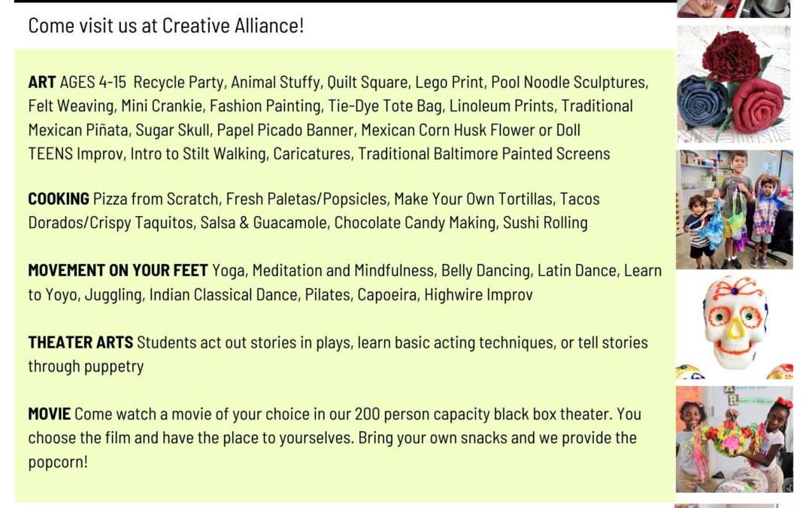Click the bold COOKING heading

pos(59,199)
